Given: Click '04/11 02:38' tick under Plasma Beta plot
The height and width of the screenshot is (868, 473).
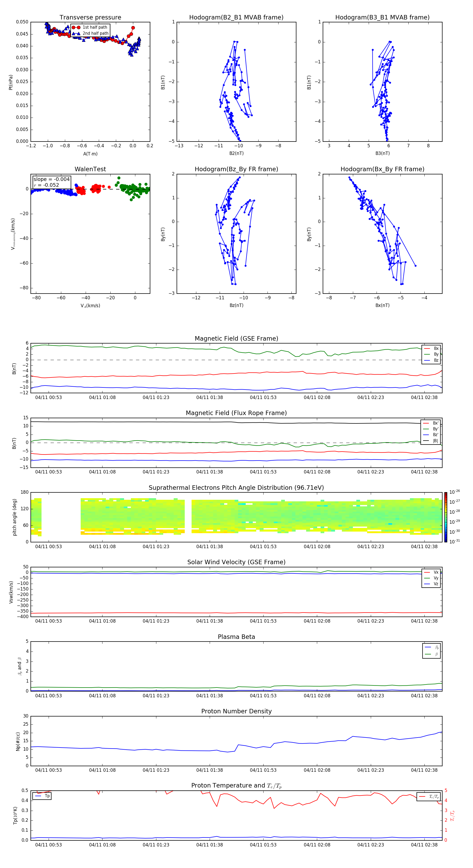Looking at the screenshot, I should (x=424, y=695).
